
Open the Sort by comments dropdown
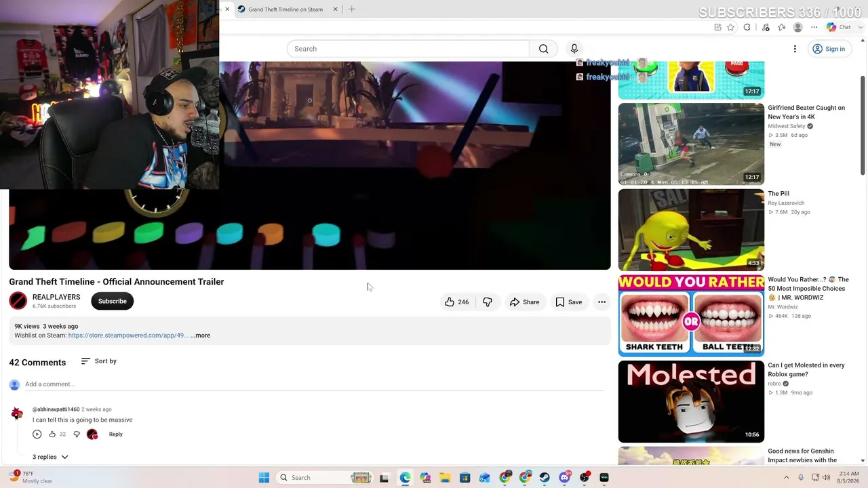(99, 361)
